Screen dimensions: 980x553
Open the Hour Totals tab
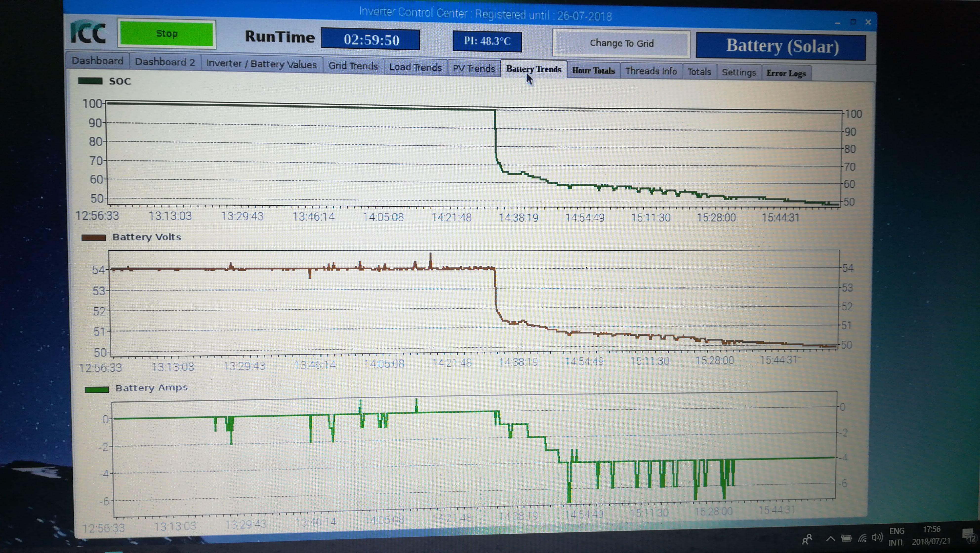[x=593, y=71]
